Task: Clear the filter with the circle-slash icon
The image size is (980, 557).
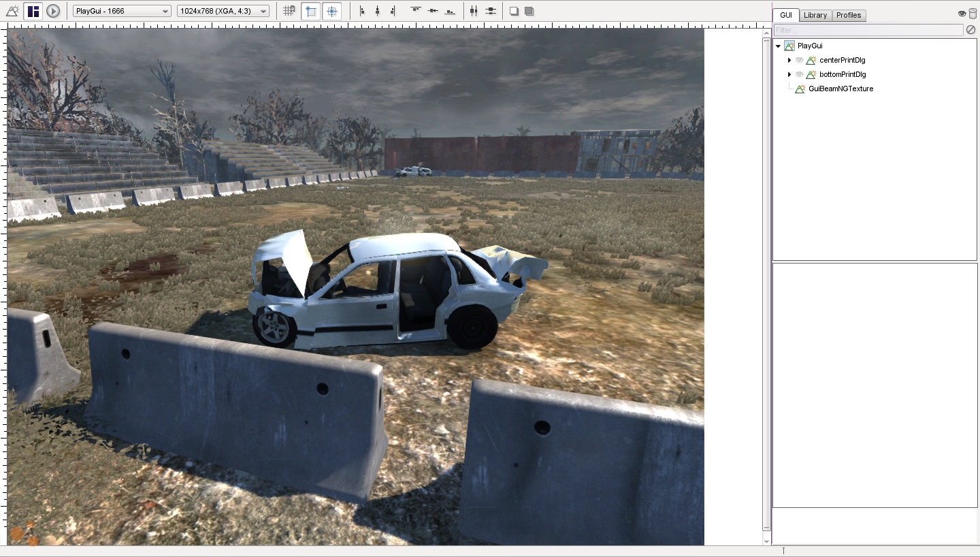Action: [x=971, y=30]
